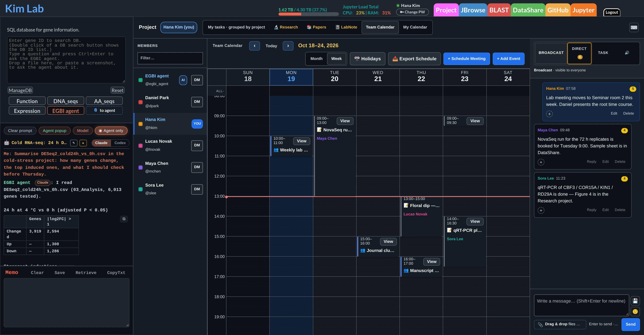The image size is (644, 335).
Task: Add reaction to Hana Kim broadcast message
Action: pyautogui.click(x=549, y=114)
